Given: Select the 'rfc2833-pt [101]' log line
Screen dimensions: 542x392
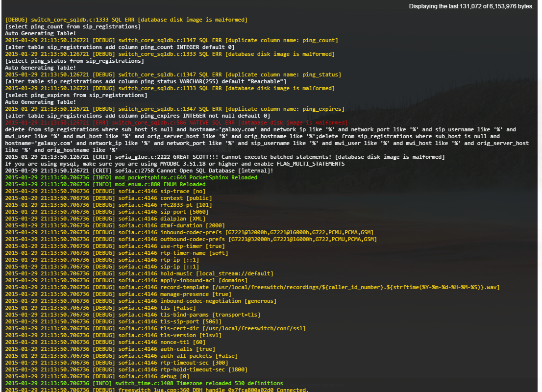Looking at the screenshot, I should tap(108, 205).
